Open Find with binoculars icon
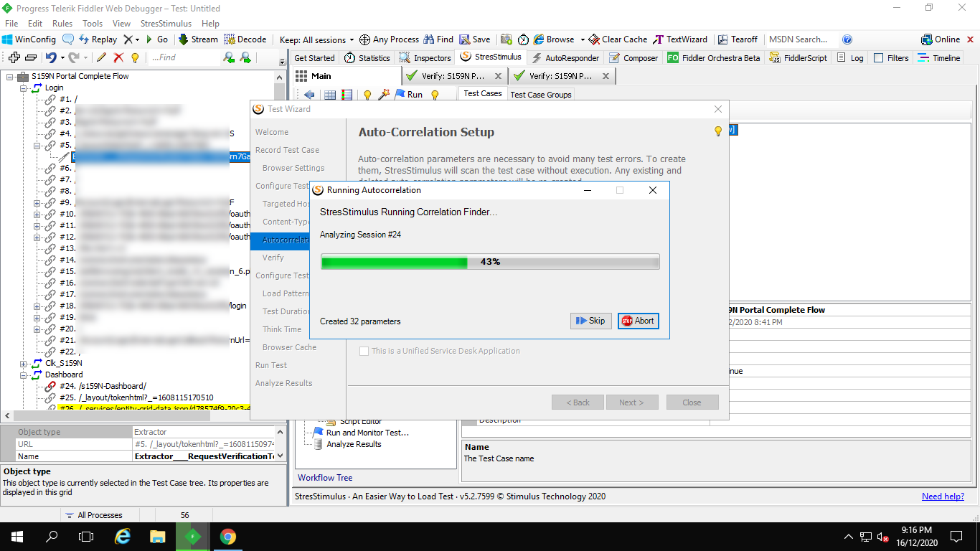 [x=438, y=39]
